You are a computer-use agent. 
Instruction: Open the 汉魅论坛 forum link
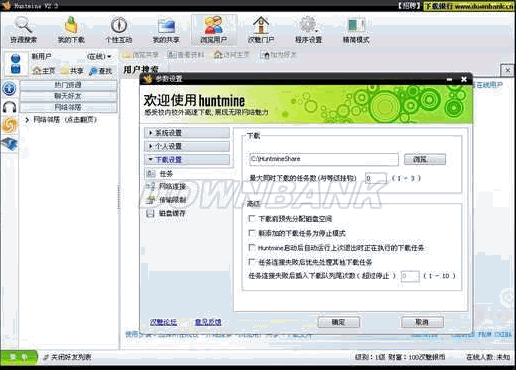(x=163, y=322)
